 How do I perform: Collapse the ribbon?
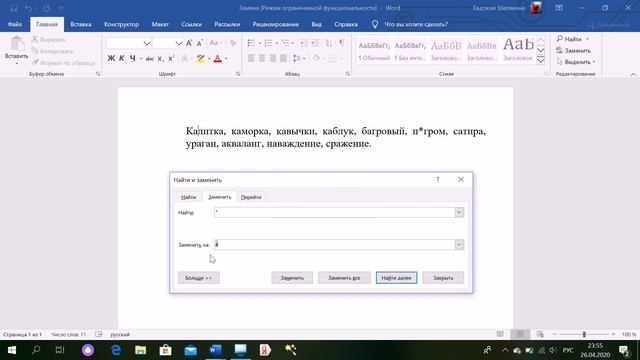tap(633, 74)
